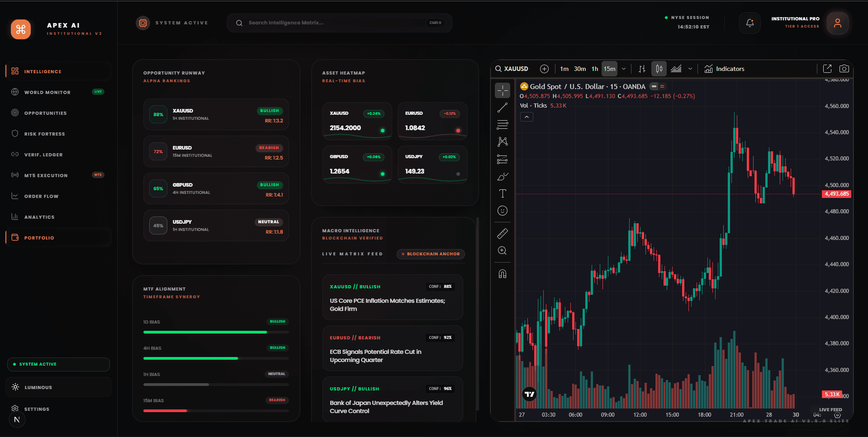Select the text annotation tool
This screenshot has height=437, width=868.
pos(503,193)
